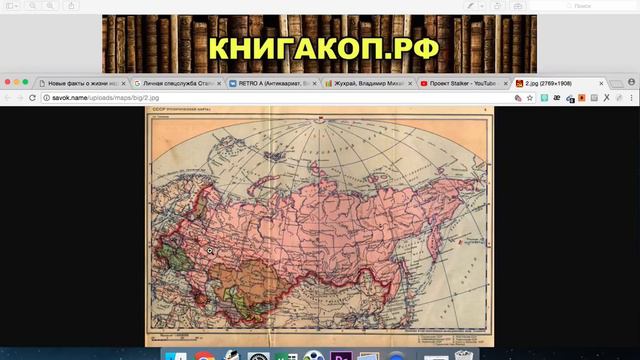
Task: Close the 'Личная спецслужба' tab
Action: click(x=219, y=83)
